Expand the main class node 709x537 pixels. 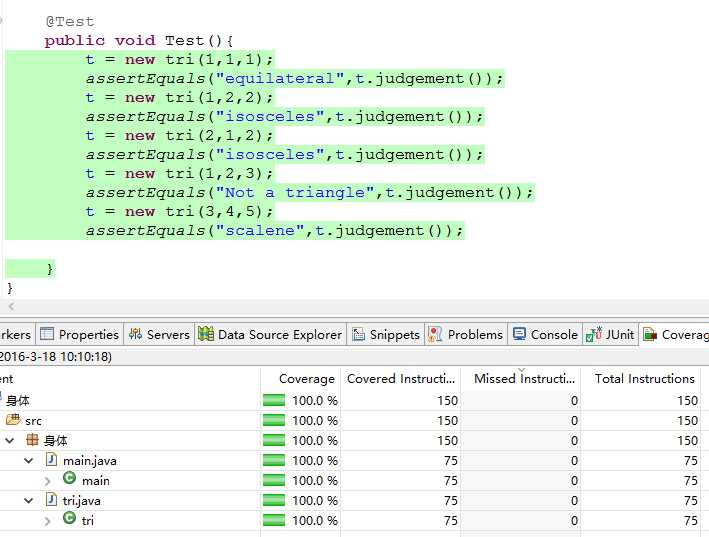click(48, 481)
